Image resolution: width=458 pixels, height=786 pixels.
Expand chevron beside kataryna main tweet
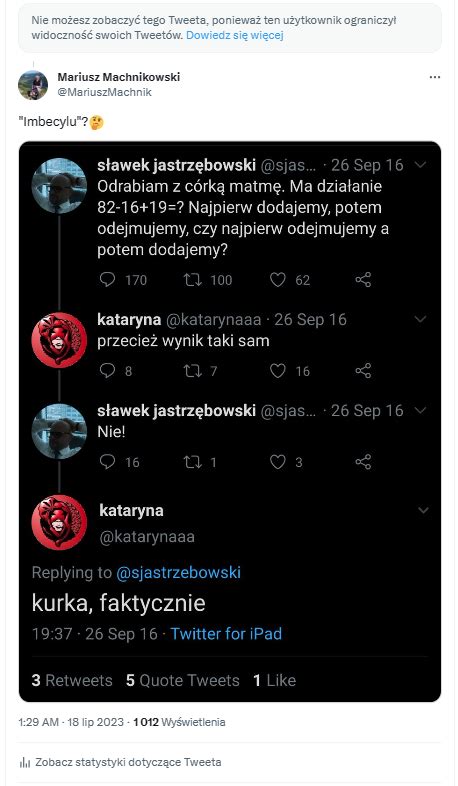[423, 510]
